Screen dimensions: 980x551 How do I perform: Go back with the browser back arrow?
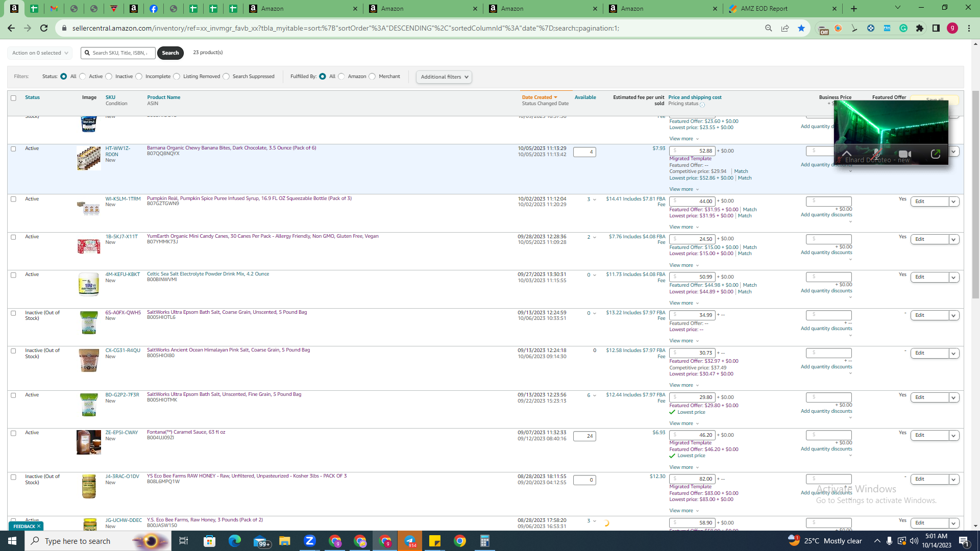pyautogui.click(x=11, y=28)
